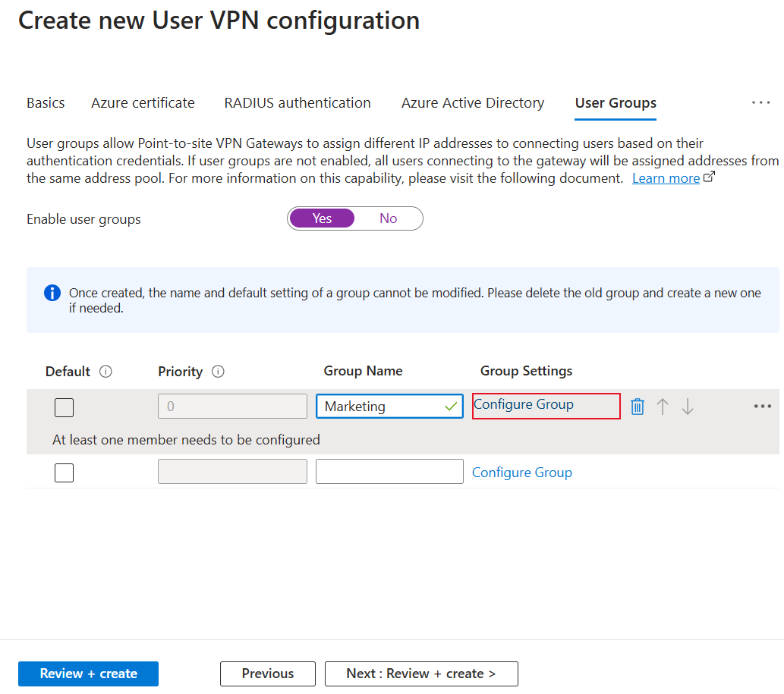
Task: Click the external link icon beside Learn more
Action: 710,177
